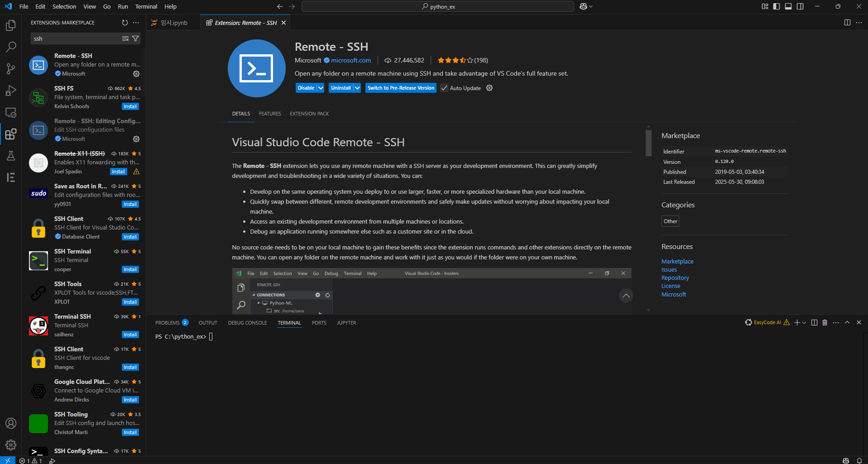Open the extensions filter funnel

click(135, 38)
